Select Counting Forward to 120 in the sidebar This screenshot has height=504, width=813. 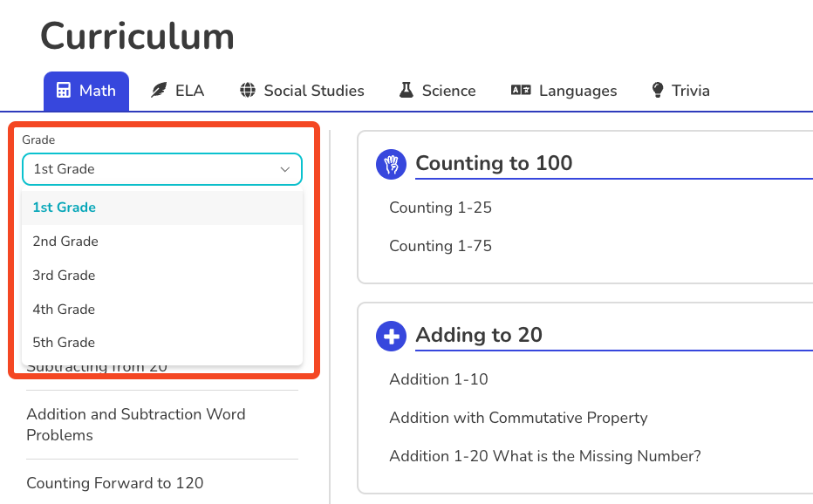[116, 483]
